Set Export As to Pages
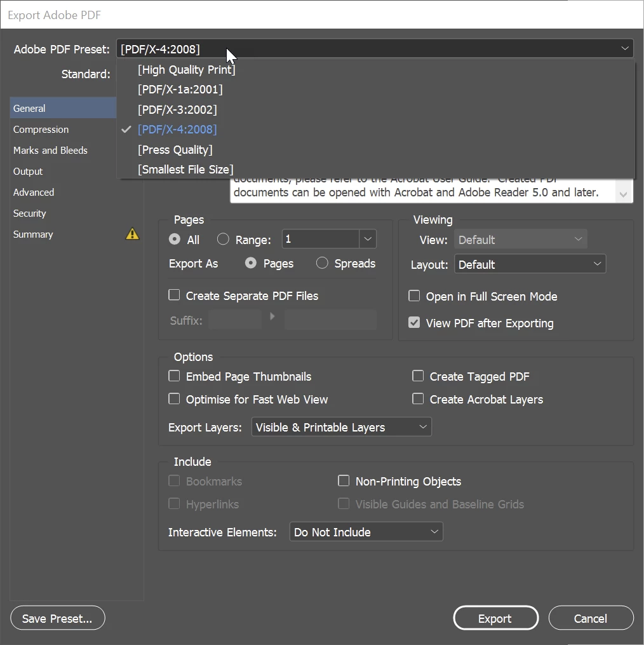The image size is (644, 645). click(x=250, y=263)
